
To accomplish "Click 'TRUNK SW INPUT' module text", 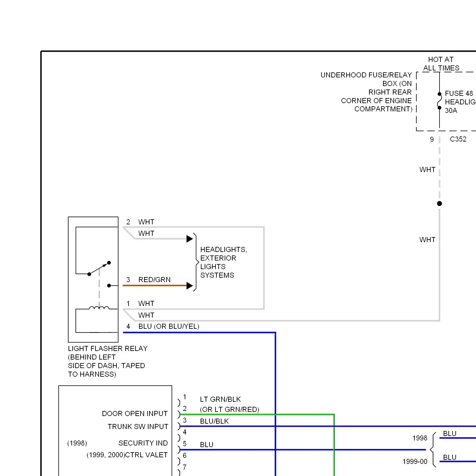I will pyautogui.click(x=138, y=426).
